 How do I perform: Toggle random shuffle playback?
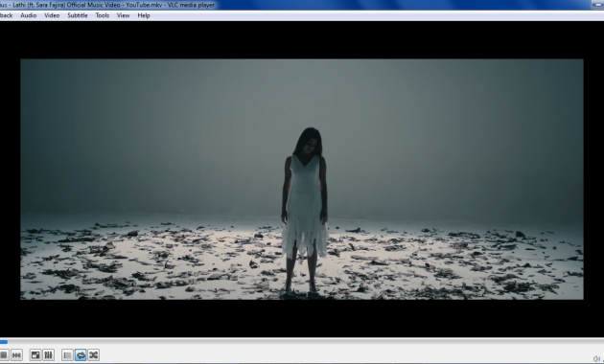[x=93, y=354]
